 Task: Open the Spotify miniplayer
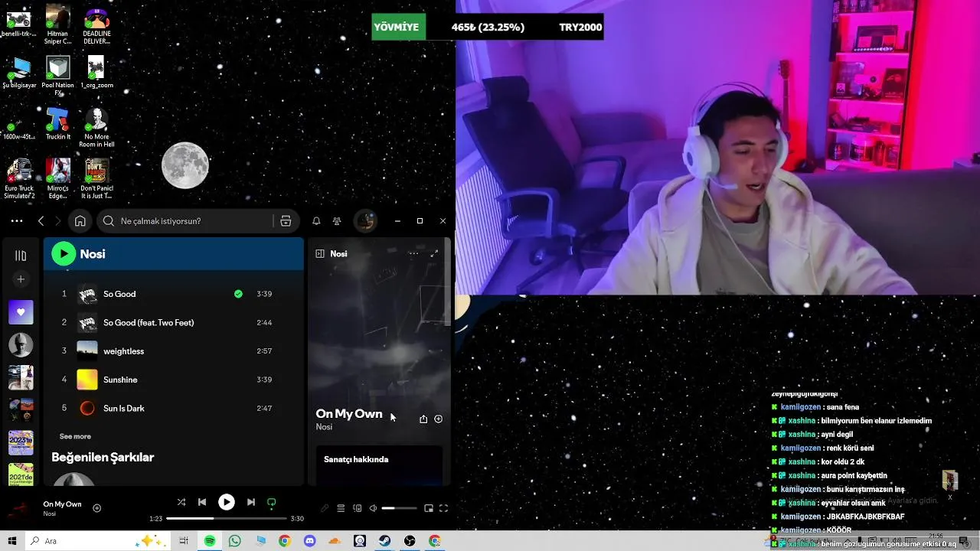coord(429,508)
